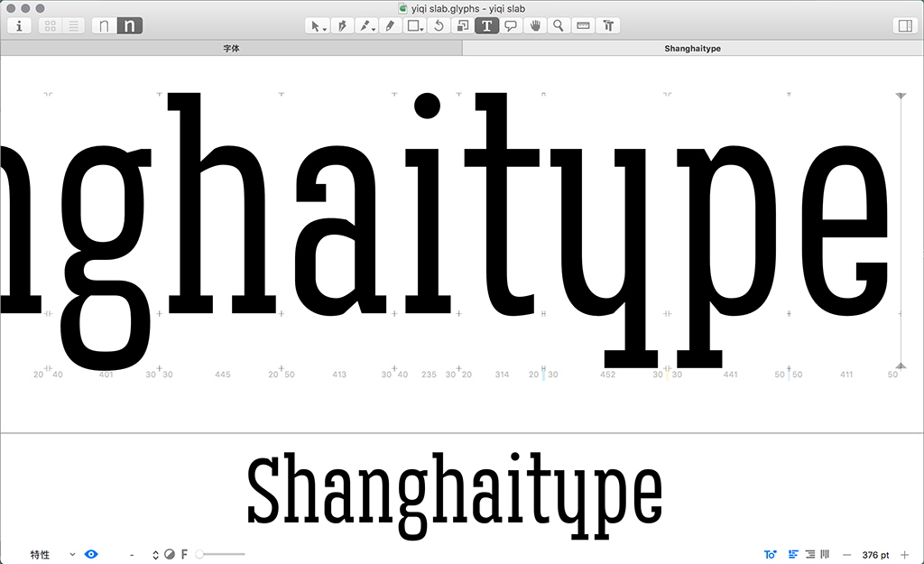Switch to the 字体 tab
Screen dimensions: 924x564
(231, 49)
